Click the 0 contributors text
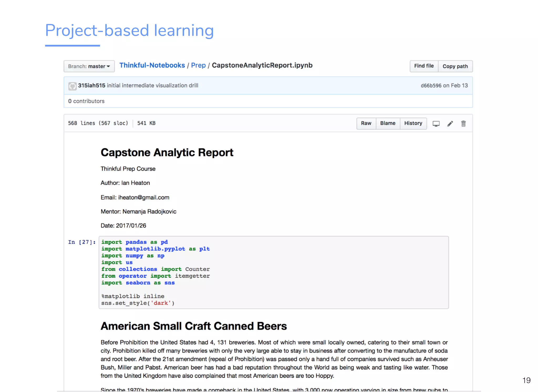The image size is (538, 392). (x=86, y=101)
